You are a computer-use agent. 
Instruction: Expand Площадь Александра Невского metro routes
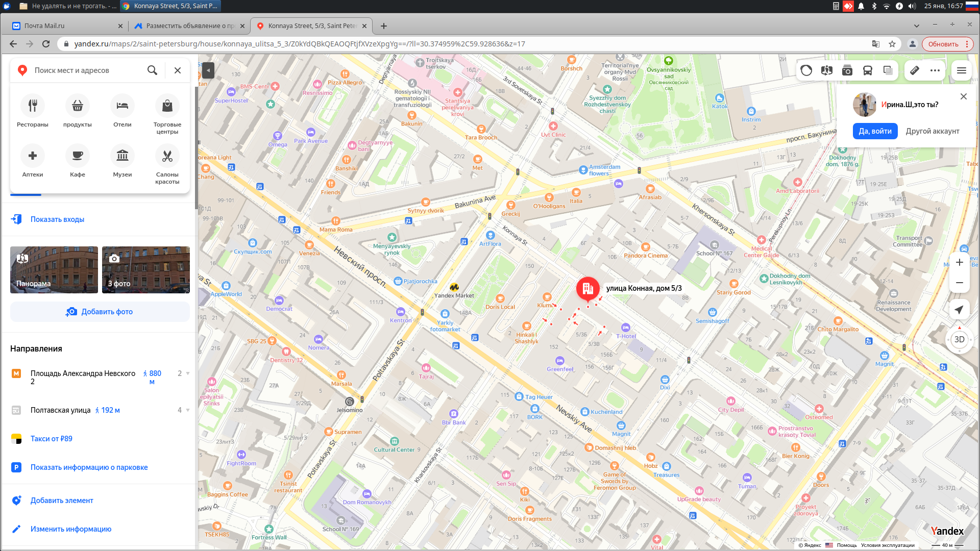click(187, 373)
